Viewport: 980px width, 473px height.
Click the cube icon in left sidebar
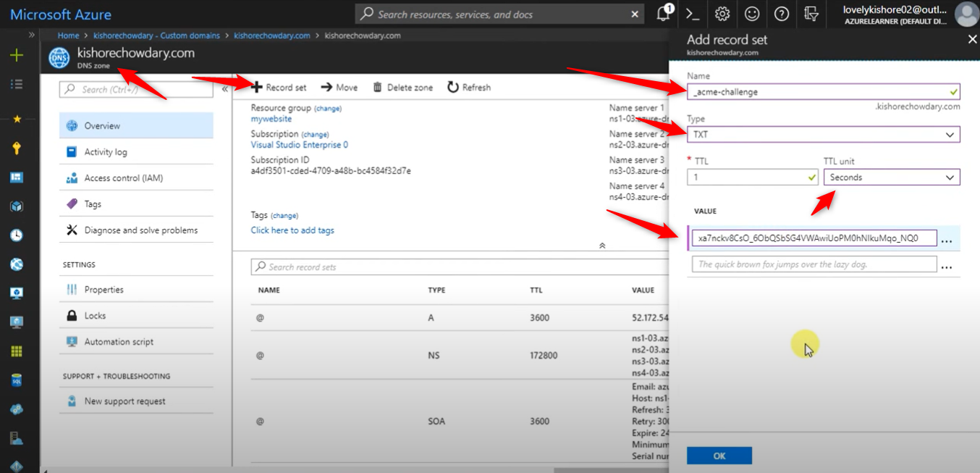17,206
